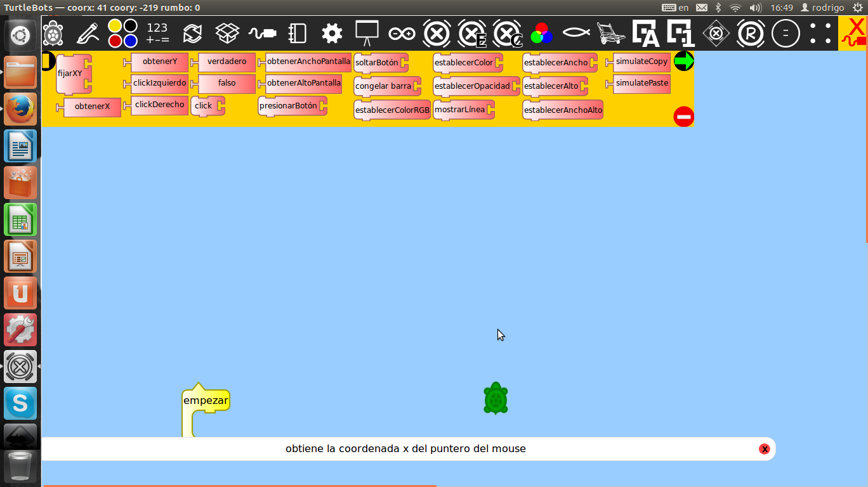Open Files from the Ubuntu launcher

[20, 72]
